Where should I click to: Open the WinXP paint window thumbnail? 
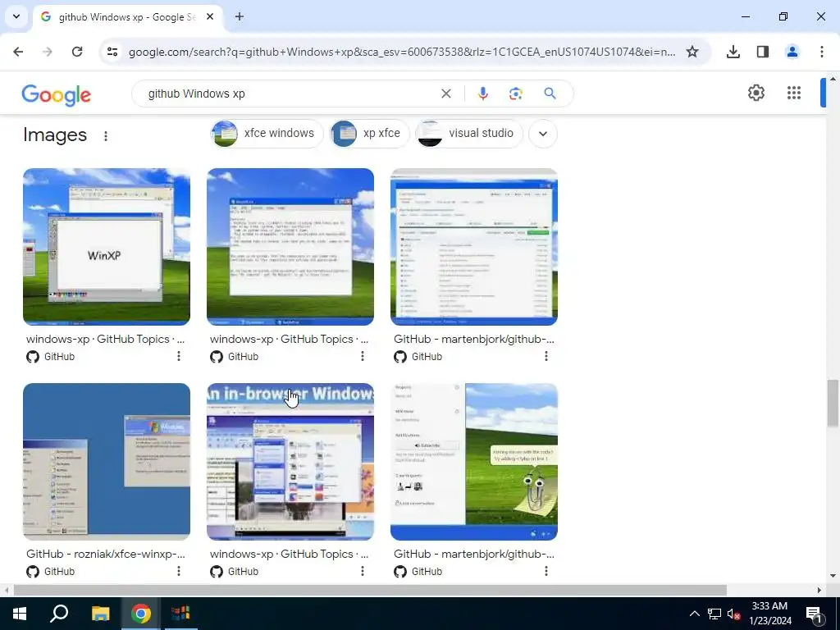(107, 246)
